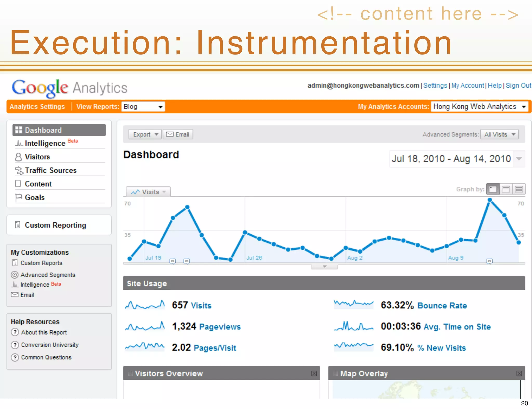Open the Dashboard grid icon in sidebar
Screen dimensions: 532x409
pos(19,130)
